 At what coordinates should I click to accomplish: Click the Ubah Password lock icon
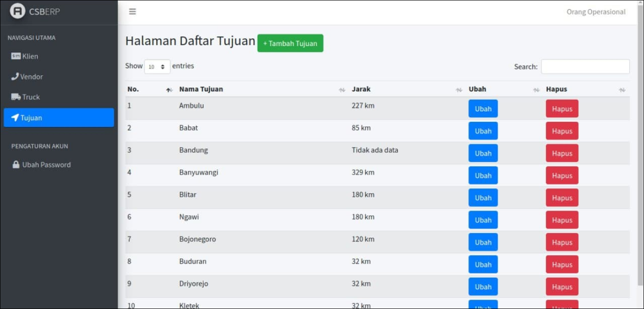(16, 165)
